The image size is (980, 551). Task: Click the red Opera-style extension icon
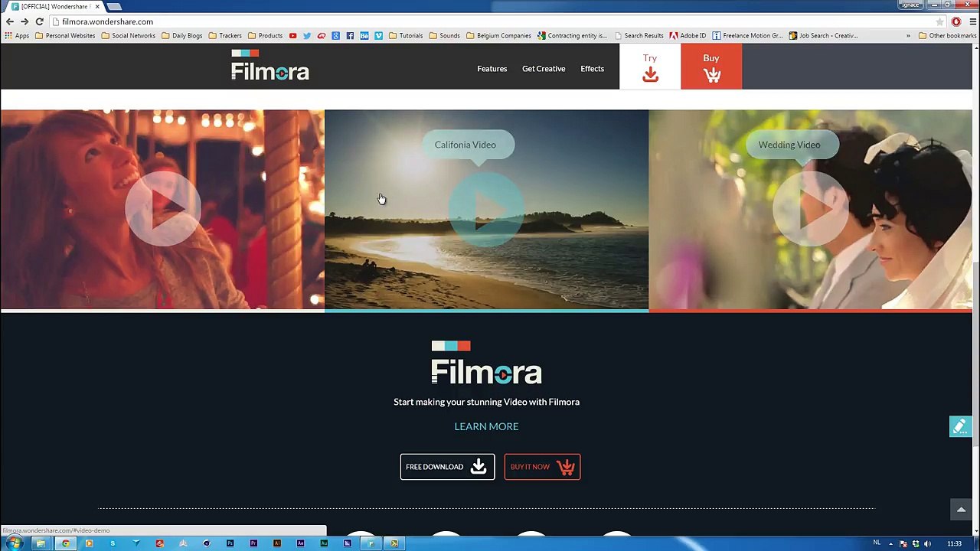[956, 21]
